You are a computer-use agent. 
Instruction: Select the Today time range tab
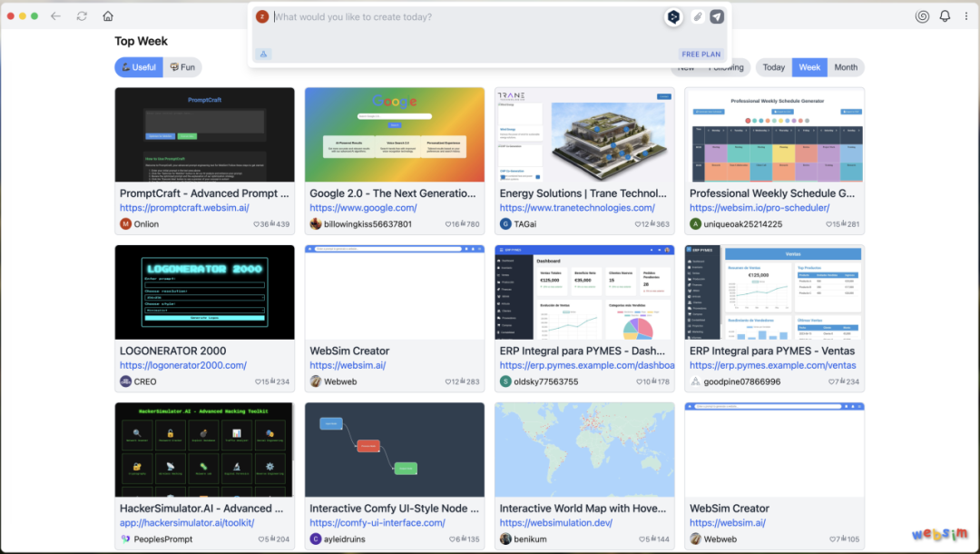773,67
